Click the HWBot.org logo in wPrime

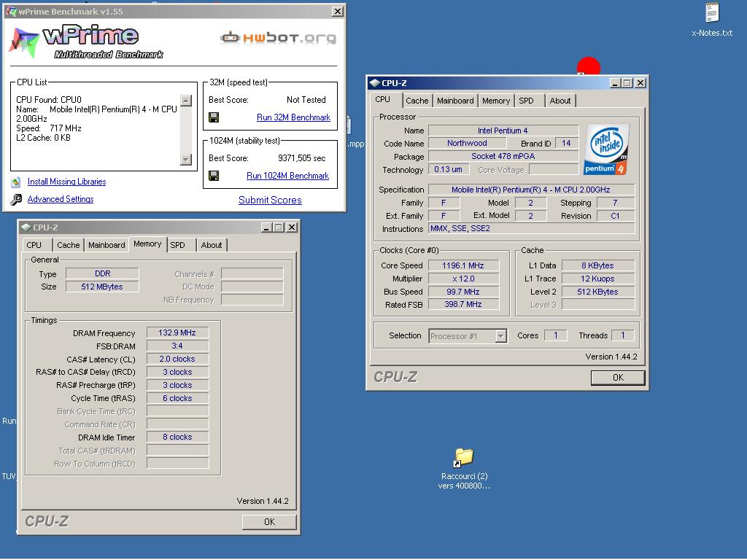(x=278, y=37)
